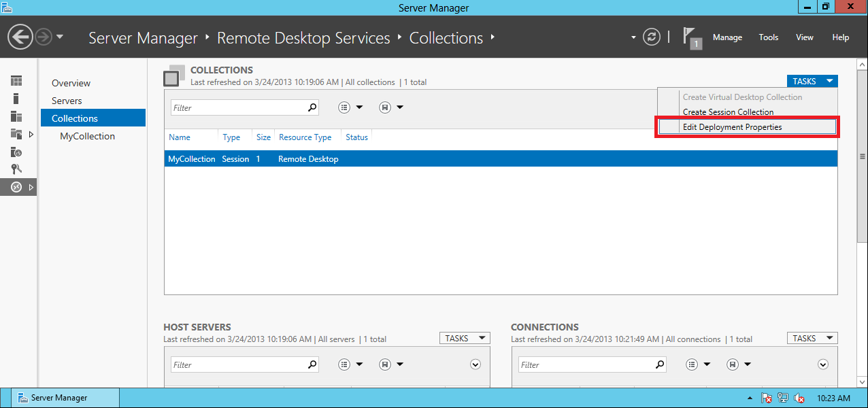The height and width of the screenshot is (408, 868).
Task: Select the MyCollection row in the table
Action: coord(501,158)
